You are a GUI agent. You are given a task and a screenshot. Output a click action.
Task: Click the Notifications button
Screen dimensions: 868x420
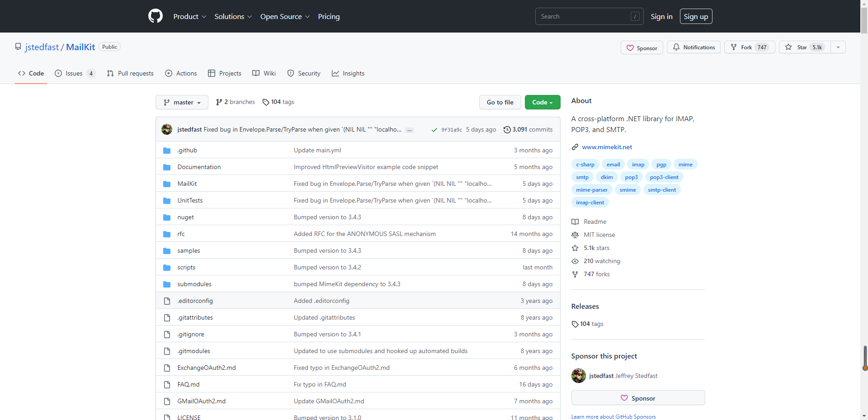(x=694, y=47)
